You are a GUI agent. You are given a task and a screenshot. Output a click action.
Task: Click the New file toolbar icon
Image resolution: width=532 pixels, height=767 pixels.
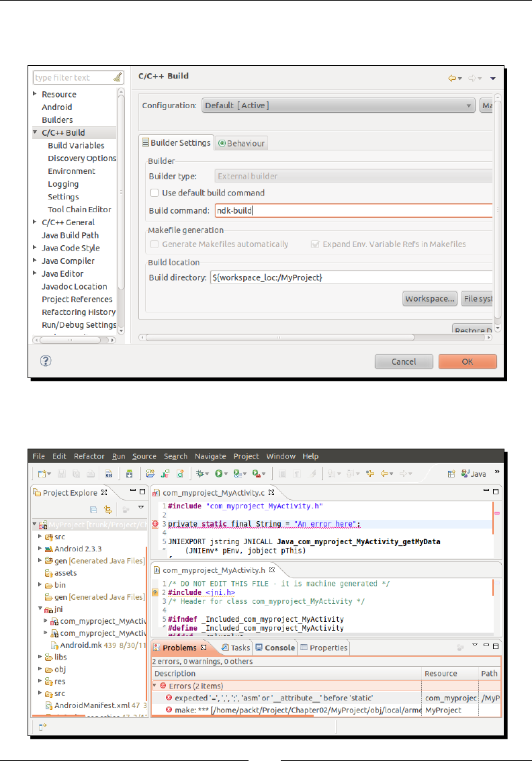[x=42, y=473]
